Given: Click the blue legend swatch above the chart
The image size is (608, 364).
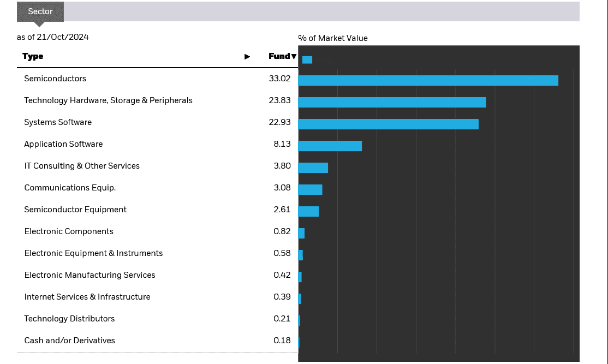Looking at the screenshot, I should point(307,60).
